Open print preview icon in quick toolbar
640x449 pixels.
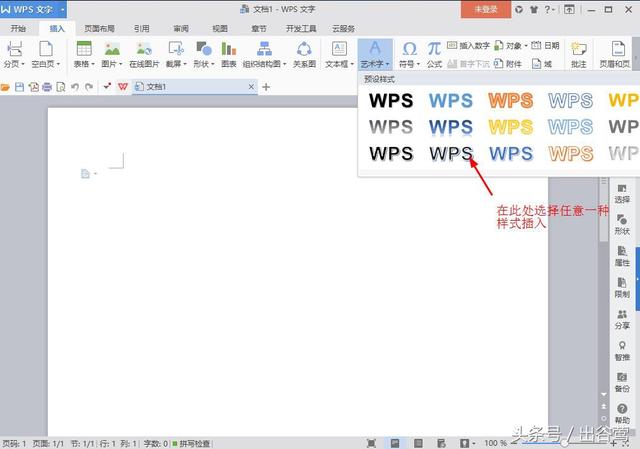(61, 87)
